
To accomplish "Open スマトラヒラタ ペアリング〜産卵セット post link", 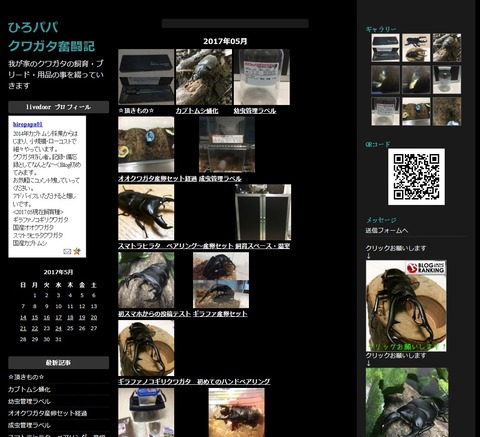I will pos(176,246).
